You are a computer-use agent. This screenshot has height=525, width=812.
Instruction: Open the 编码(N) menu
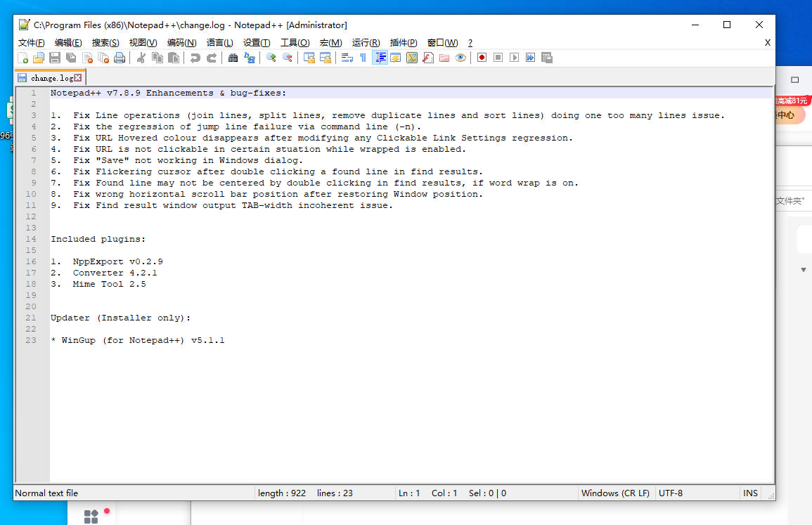[x=182, y=42]
